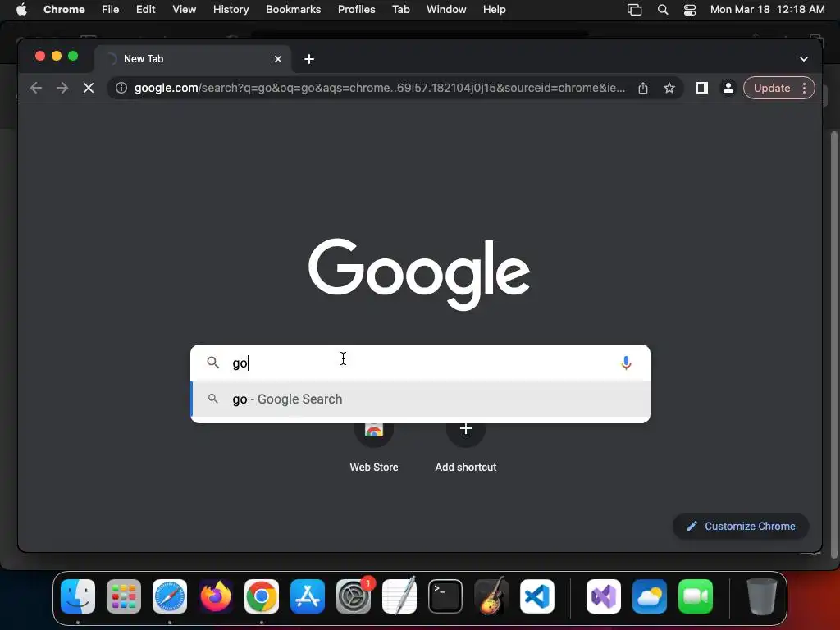Open a new tab with plus button
840x630 pixels.
point(309,59)
